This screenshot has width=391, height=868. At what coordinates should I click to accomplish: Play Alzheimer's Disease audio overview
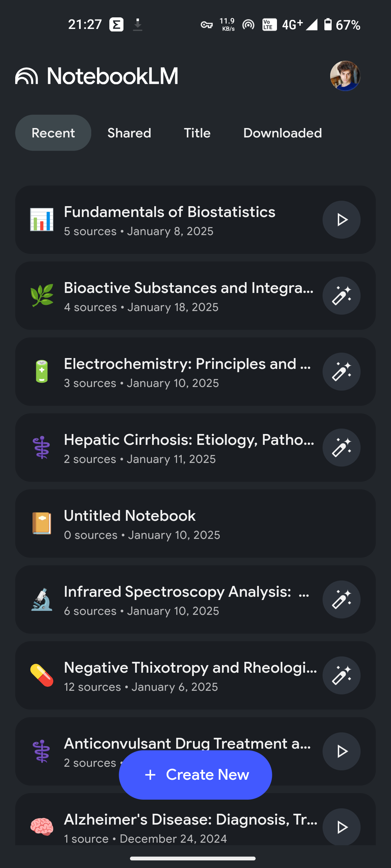coord(341,827)
